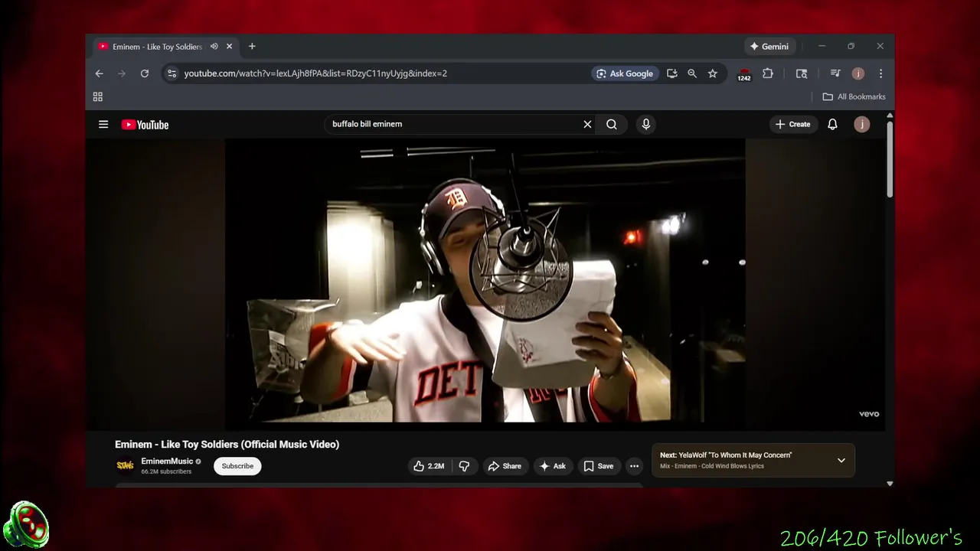Click the Next: YelaWolf playlist header text
The image size is (980, 551).
click(726, 455)
